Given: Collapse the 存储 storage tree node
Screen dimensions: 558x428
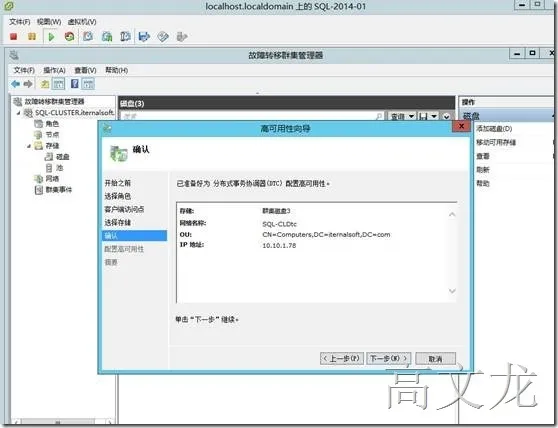Looking at the screenshot, I should click(x=29, y=146).
